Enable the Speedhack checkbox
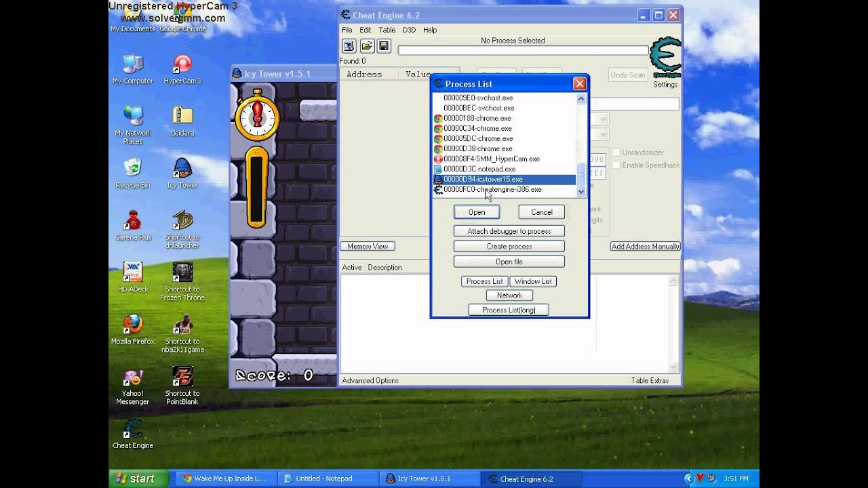Image resolution: width=868 pixels, height=488 pixels. [x=616, y=165]
